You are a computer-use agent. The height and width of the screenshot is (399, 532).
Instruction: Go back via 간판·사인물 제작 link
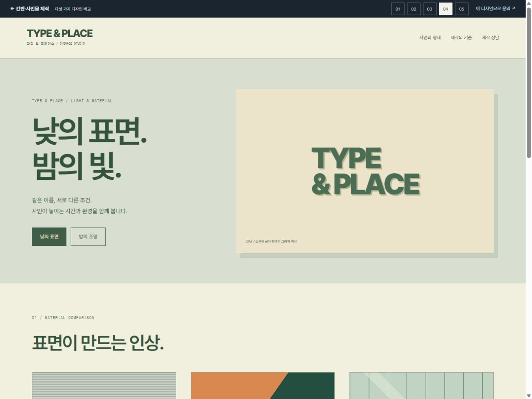pos(30,9)
